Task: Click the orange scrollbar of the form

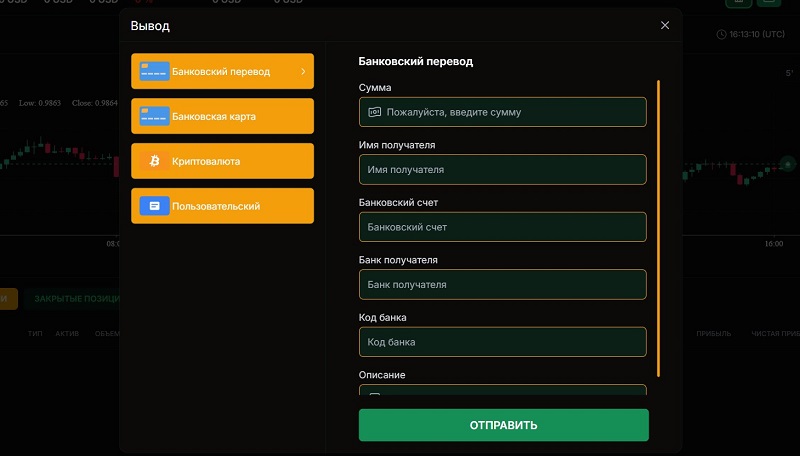Action: (659, 229)
